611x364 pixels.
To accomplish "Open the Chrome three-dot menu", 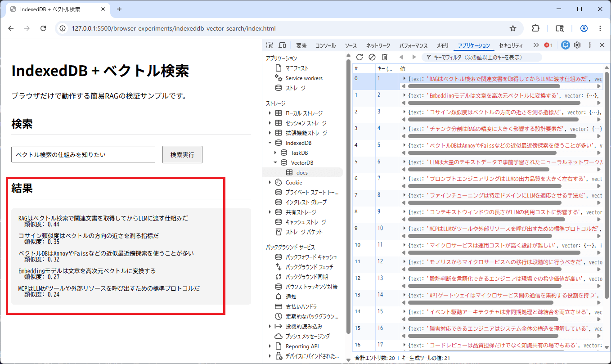I will pyautogui.click(x=600, y=28).
